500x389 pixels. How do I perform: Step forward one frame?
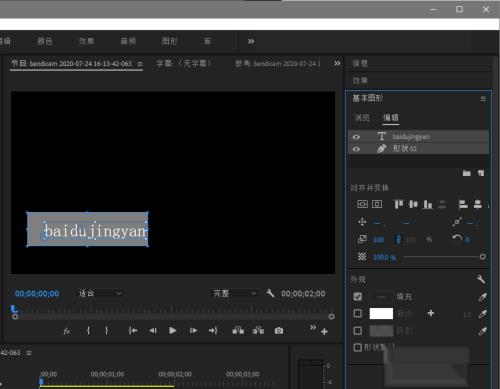[x=194, y=331]
